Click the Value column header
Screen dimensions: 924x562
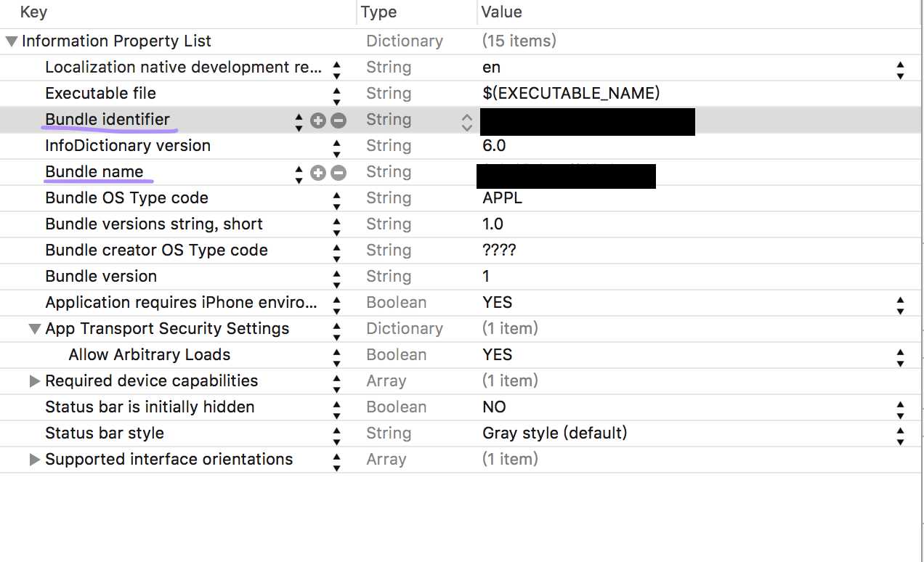point(501,12)
